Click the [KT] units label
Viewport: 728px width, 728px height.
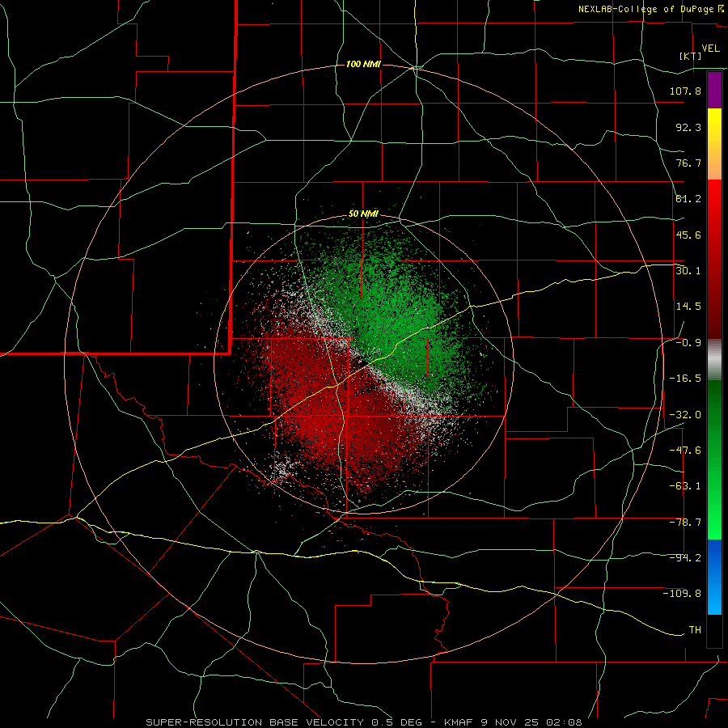pyautogui.click(x=691, y=56)
